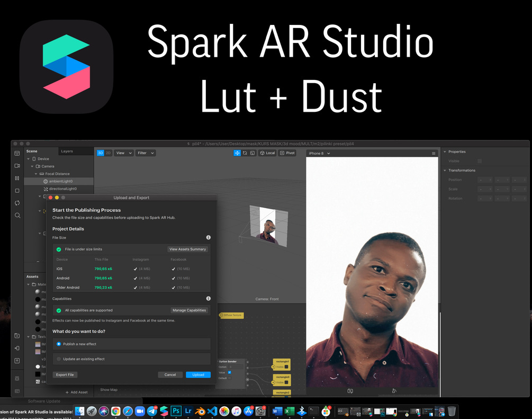Open the documentation book icon at bottom left

(17, 391)
